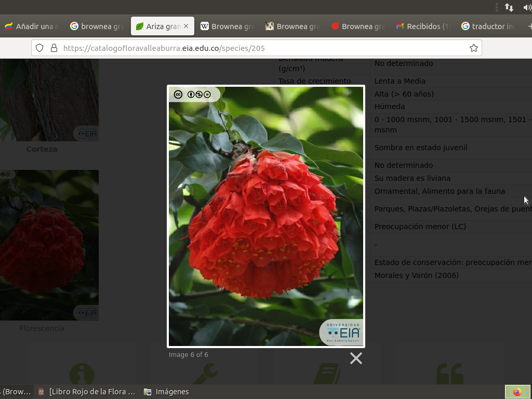Close the image lightbox with the X

tap(356, 358)
